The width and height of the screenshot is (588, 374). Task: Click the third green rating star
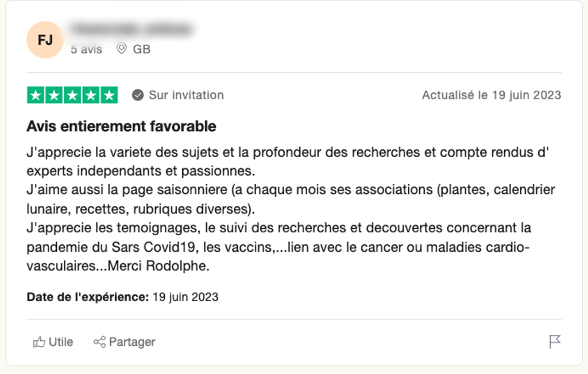tap(72, 95)
